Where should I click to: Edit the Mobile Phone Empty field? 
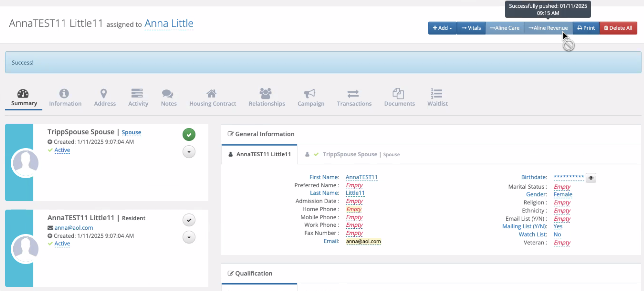pos(354,217)
